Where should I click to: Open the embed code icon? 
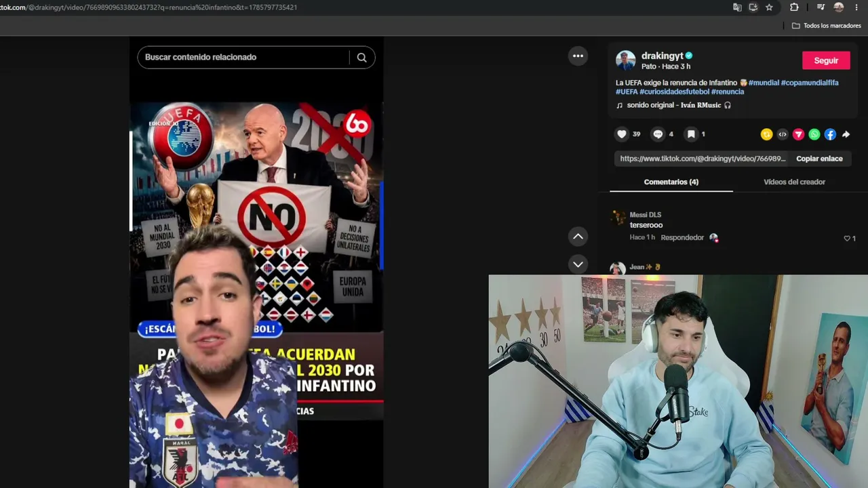coord(783,134)
